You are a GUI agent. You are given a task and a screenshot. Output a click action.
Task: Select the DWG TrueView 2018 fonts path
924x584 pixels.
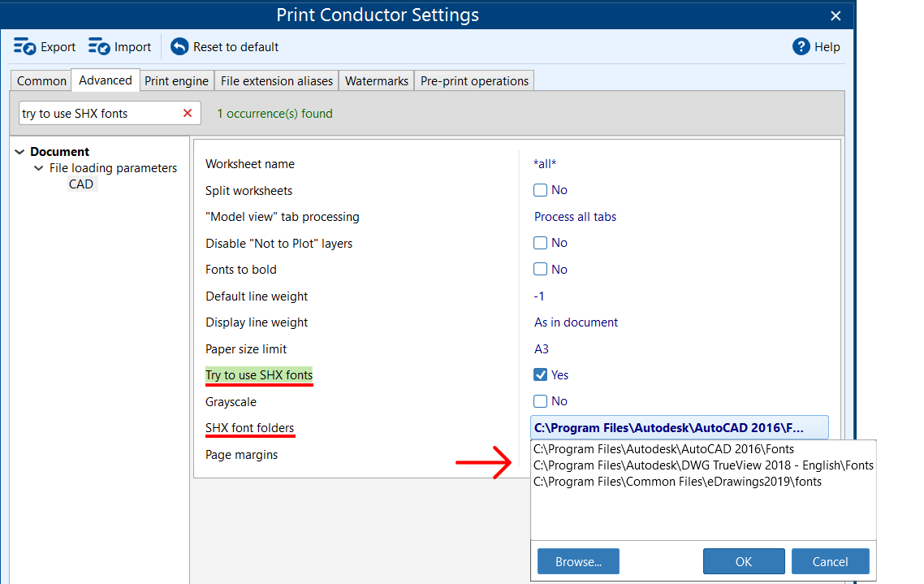(703, 465)
